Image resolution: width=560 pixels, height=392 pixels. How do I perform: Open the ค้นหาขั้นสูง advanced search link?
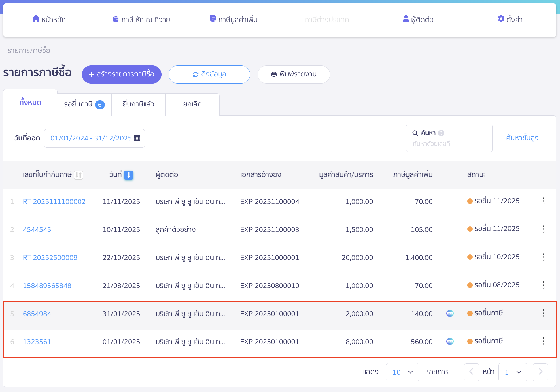[522, 138]
